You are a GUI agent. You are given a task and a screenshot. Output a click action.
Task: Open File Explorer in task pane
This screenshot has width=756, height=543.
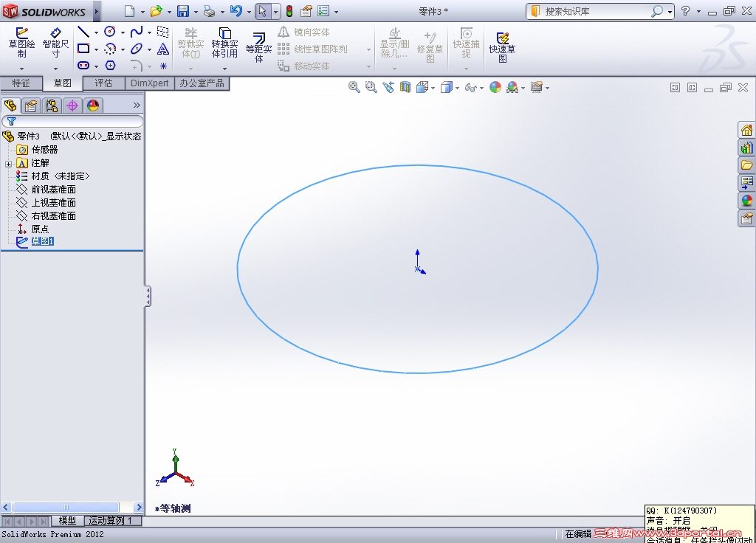click(x=746, y=165)
